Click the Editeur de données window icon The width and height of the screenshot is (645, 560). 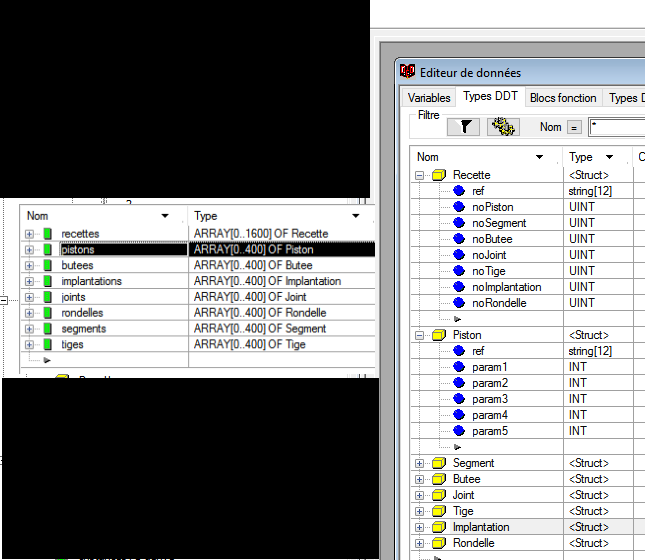coord(408,71)
